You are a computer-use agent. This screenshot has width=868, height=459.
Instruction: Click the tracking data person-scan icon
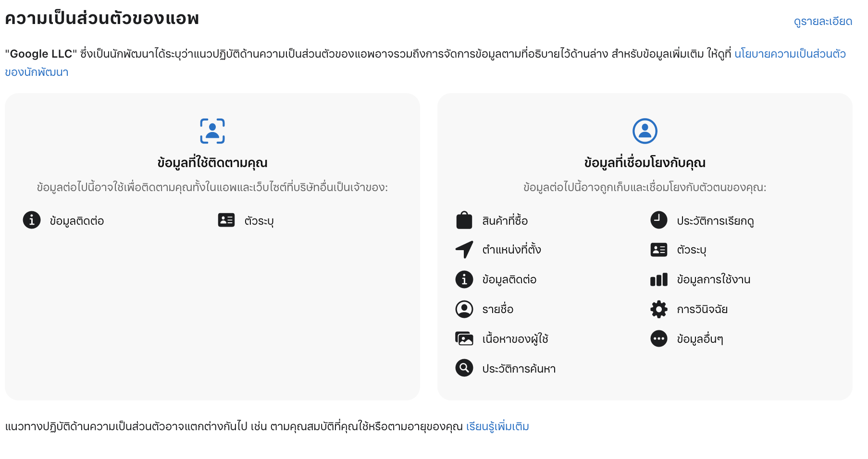point(212,131)
